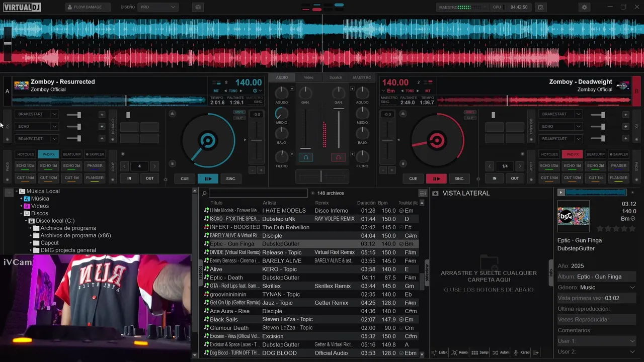Toggle master tempo MT on deck B

[x=428, y=91]
